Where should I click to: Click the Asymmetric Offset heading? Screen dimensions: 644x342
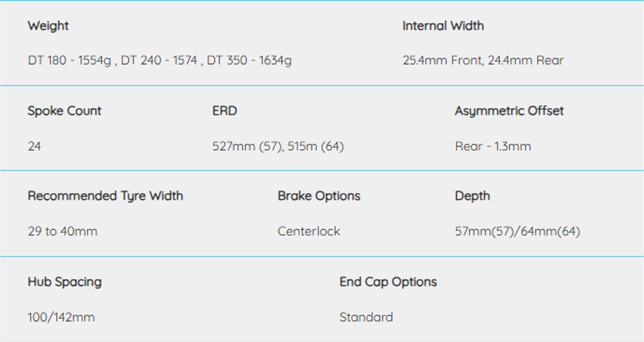point(509,111)
